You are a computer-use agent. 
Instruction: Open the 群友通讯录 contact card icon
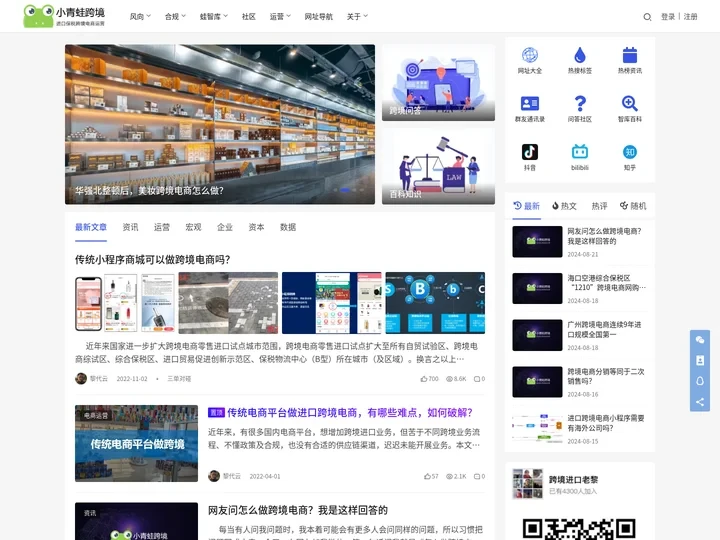coord(529,103)
